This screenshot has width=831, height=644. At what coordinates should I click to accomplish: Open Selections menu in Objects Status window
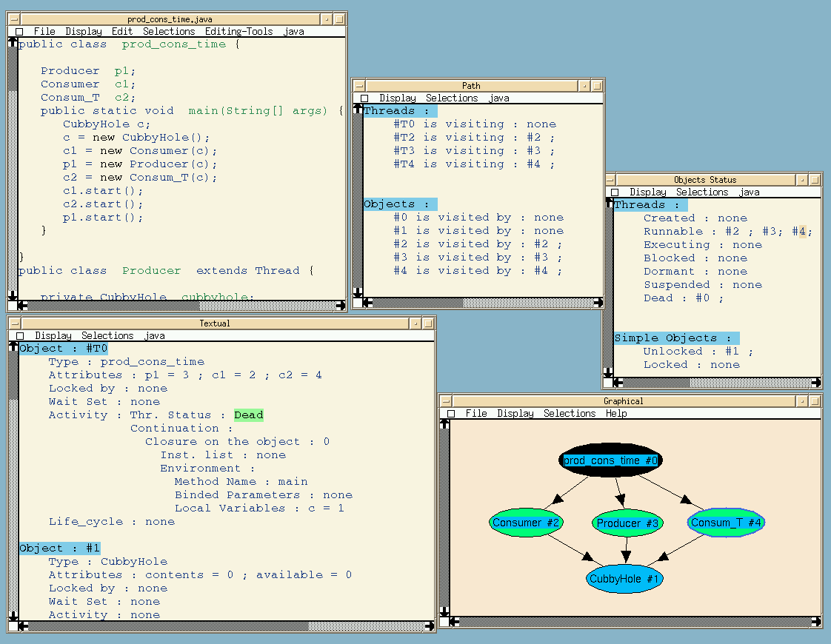(701, 192)
